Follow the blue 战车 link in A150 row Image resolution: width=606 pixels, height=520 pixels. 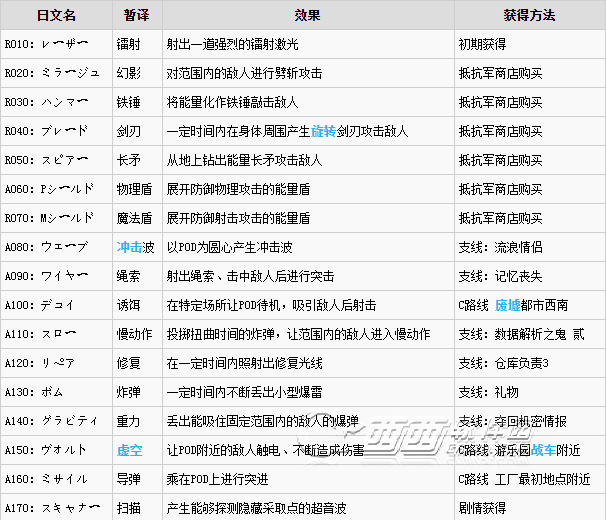point(543,450)
